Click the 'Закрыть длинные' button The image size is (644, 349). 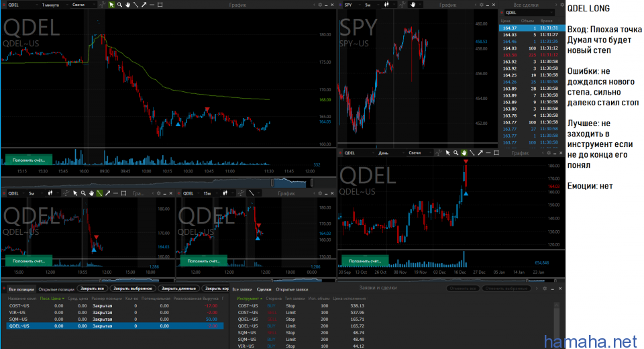(178, 289)
